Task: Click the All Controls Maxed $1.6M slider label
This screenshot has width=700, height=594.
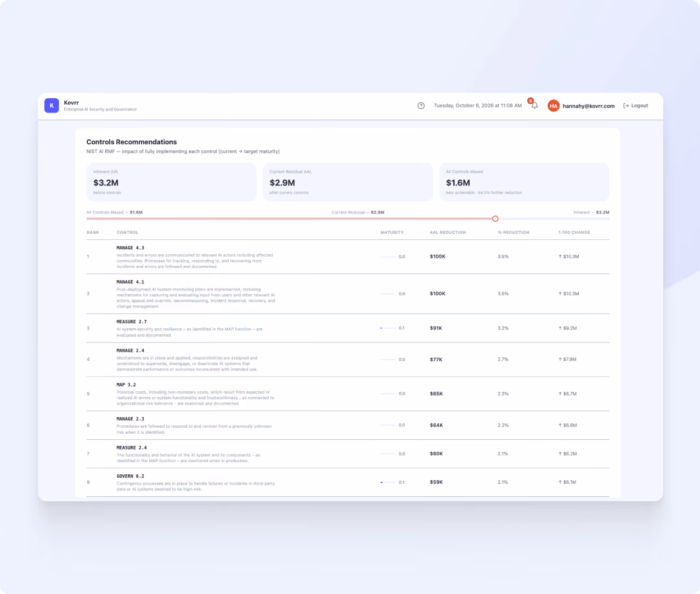Action: [115, 212]
